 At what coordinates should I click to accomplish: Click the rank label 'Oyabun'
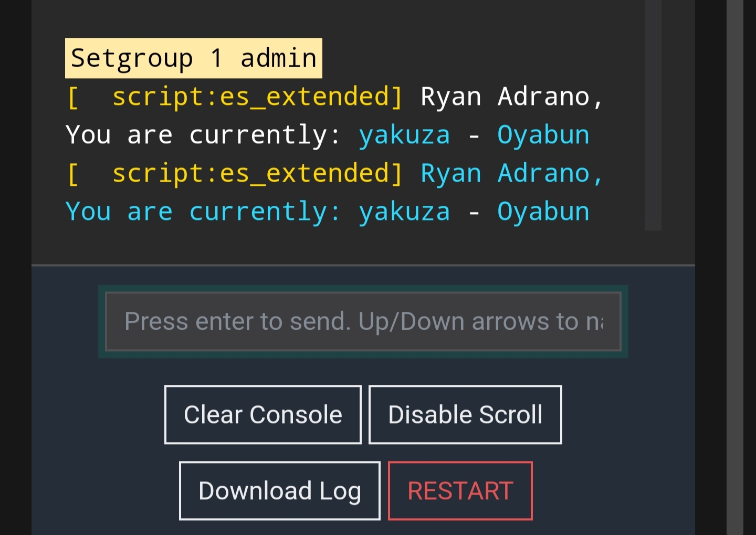[543, 134]
